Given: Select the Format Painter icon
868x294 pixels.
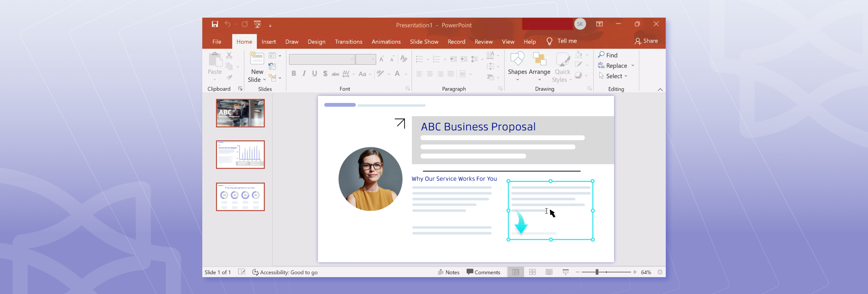Looking at the screenshot, I should tap(229, 78).
